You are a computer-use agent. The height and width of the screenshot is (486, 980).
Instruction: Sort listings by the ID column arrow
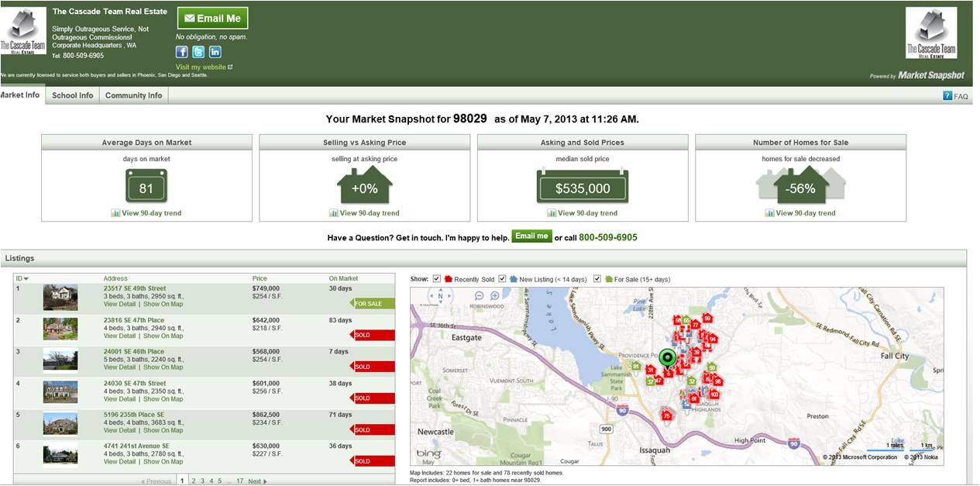pyautogui.click(x=26, y=278)
